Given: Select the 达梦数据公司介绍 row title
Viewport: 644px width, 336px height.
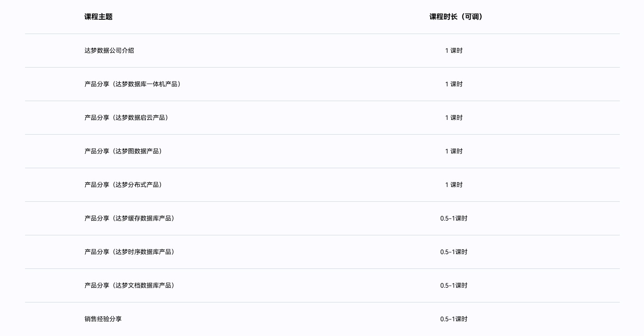Looking at the screenshot, I should click(x=109, y=51).
